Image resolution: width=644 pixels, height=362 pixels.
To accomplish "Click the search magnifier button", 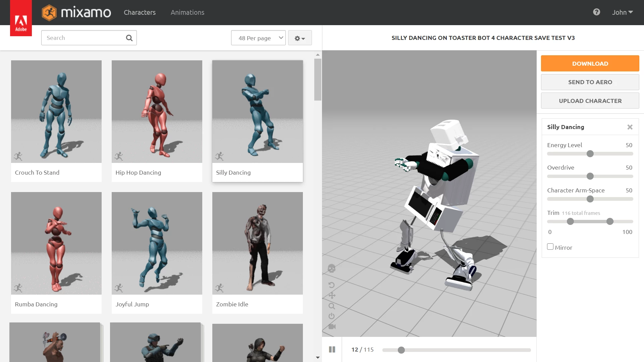I will click(129, 38).
